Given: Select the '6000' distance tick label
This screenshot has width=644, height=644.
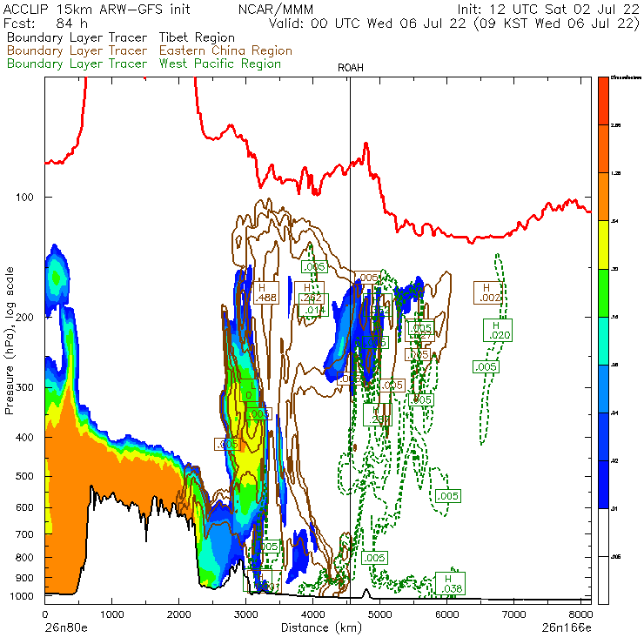Looking at the screenshot, I should point(446,614).
